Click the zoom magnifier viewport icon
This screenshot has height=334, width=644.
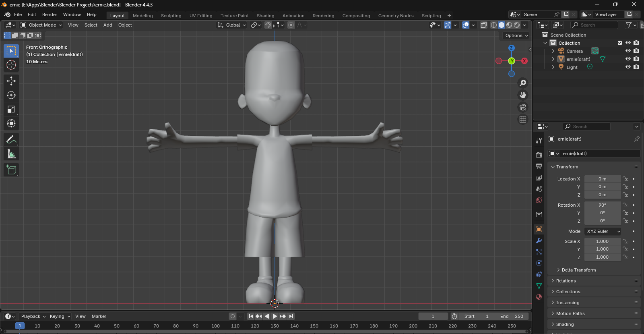[x=523, y=83]
